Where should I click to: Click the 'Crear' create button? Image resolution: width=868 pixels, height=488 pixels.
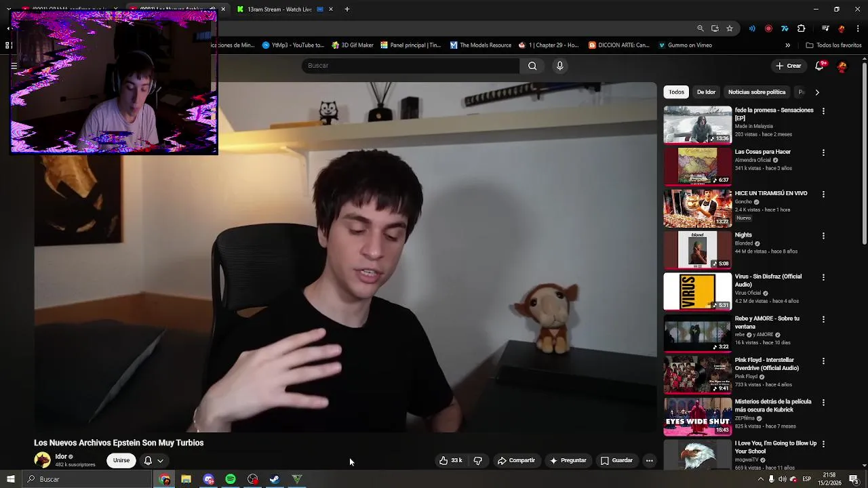789,66
